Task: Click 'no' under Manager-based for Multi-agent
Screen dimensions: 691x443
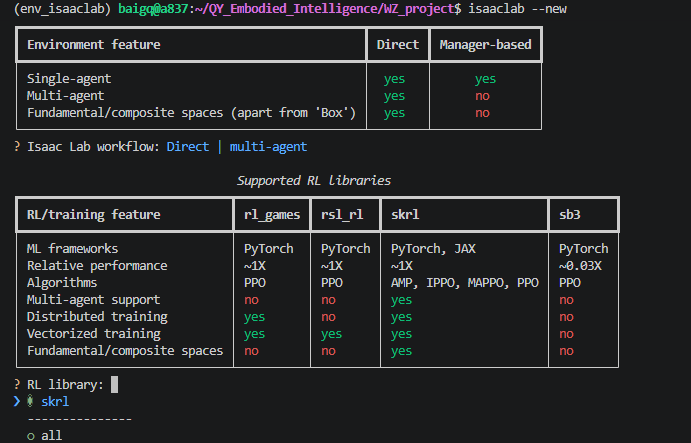Action: pos(482,96)
